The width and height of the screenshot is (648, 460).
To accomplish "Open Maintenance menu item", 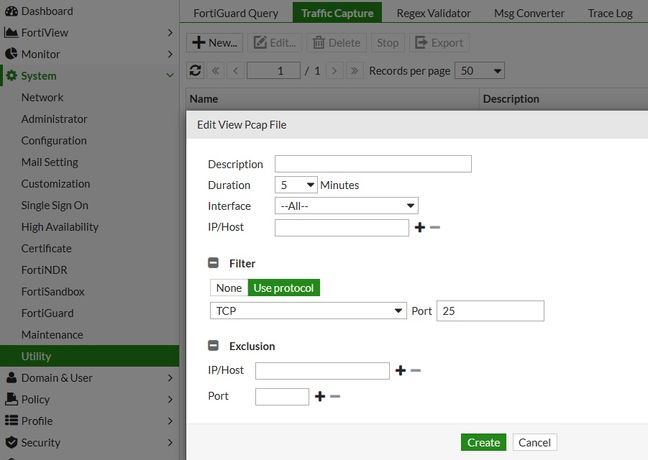I will 52,334.
